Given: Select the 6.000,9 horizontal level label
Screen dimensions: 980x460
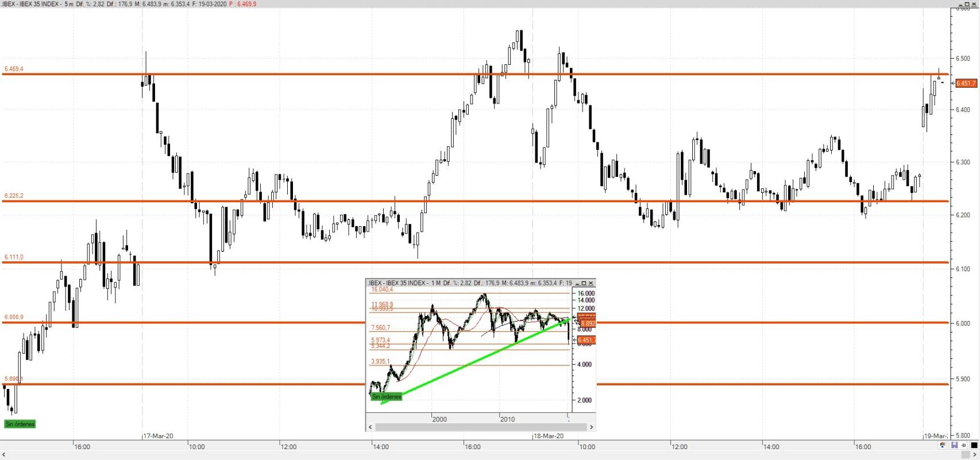Looking at the screenshot, I should point(14,317).
